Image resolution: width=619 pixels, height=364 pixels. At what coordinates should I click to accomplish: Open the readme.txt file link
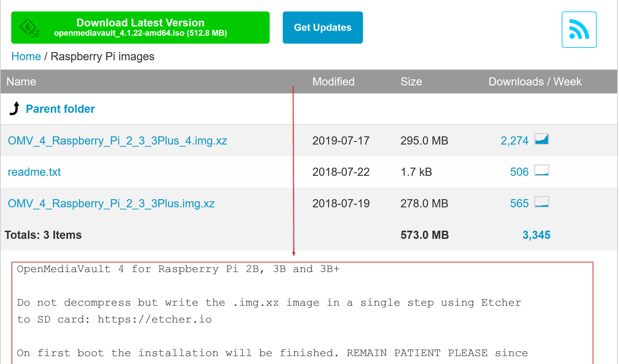(34, 172)
